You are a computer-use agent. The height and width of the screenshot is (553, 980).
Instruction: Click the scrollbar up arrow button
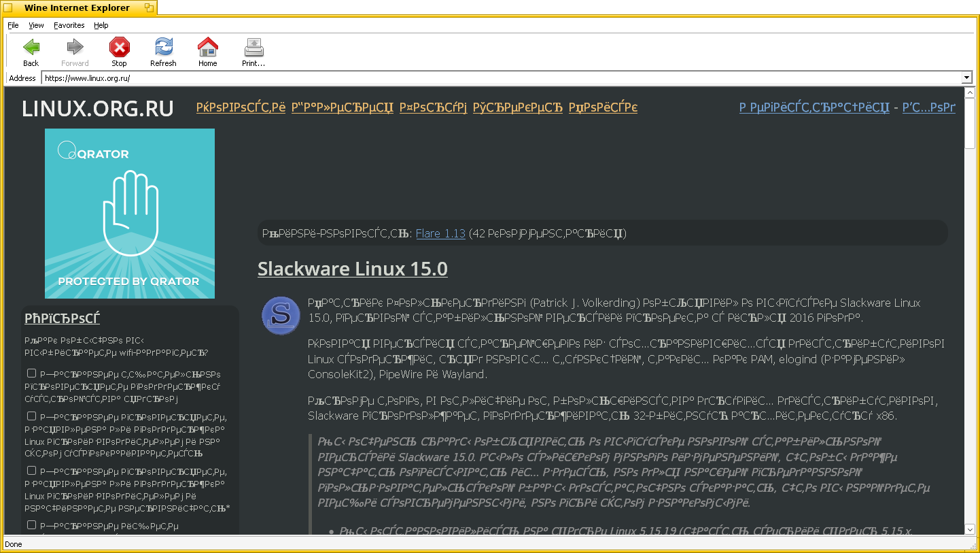pos(970,94)
